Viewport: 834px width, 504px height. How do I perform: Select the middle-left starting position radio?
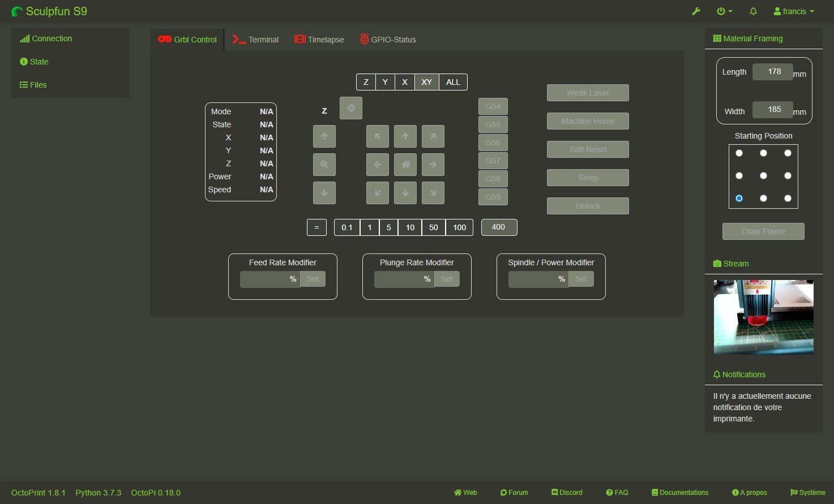click(x=739, y=175)
